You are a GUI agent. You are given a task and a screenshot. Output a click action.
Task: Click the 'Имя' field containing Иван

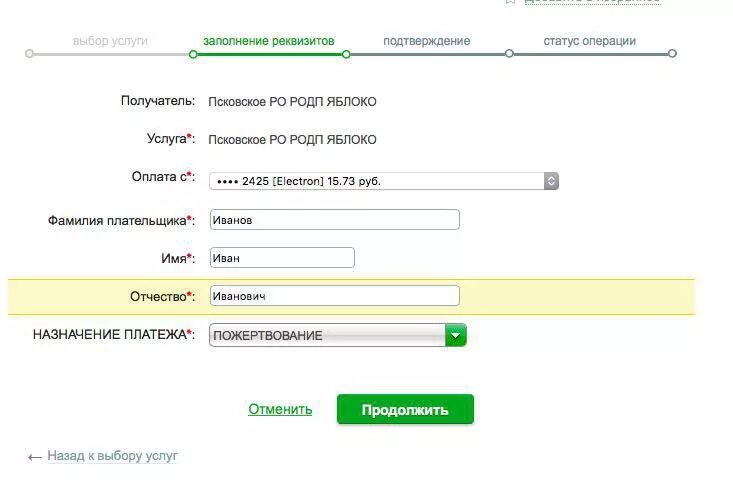pyautogui.click(x=282, y=258)
